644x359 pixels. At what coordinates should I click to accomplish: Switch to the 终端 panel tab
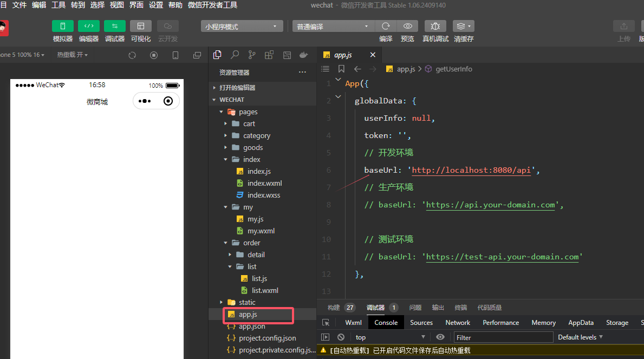coord(461,308)
